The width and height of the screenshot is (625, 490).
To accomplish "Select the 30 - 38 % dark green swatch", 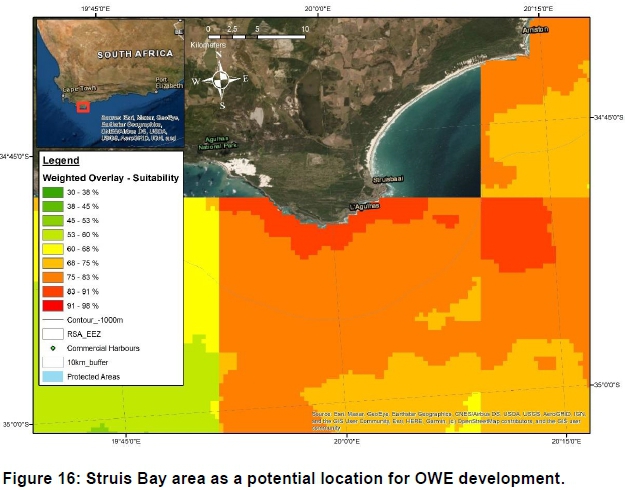I will pos(53,191).
